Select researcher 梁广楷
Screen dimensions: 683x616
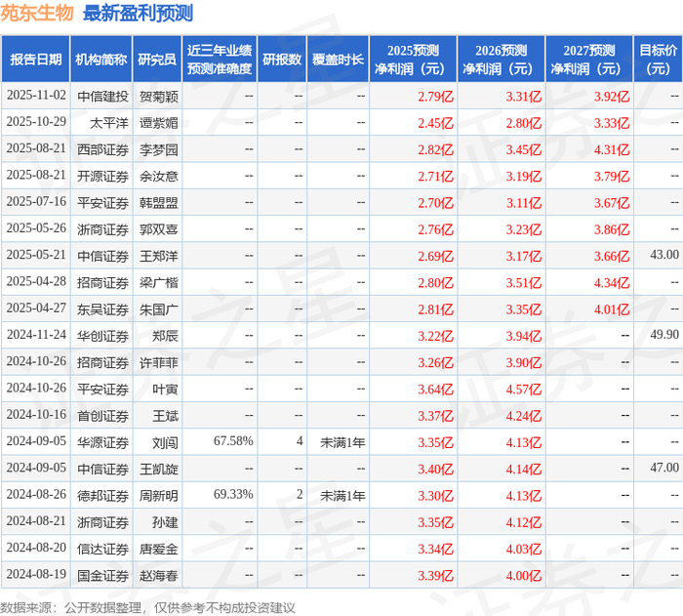coord(158,282)
